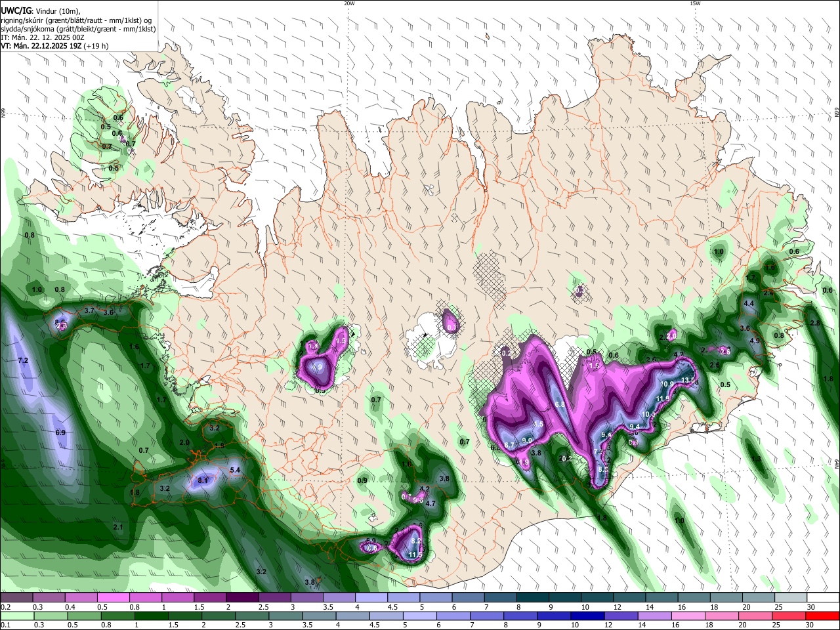Select the 11.5 value on the south coast
Image resolution: width=840 pixels, height=630 pixels.
(415, 555)
